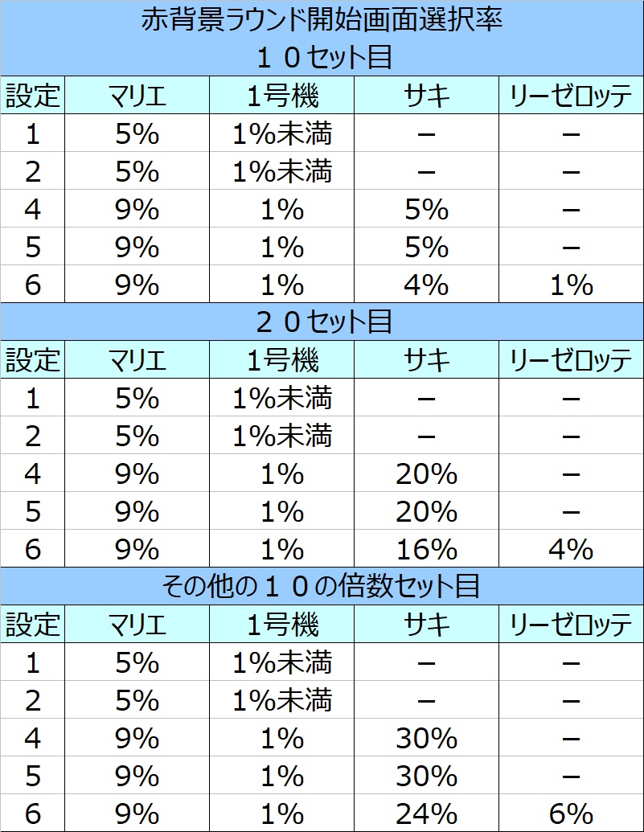Click 1号機 header in the bottom table
Viewport: 644px width, 832px height.
(x=281, y=625)
